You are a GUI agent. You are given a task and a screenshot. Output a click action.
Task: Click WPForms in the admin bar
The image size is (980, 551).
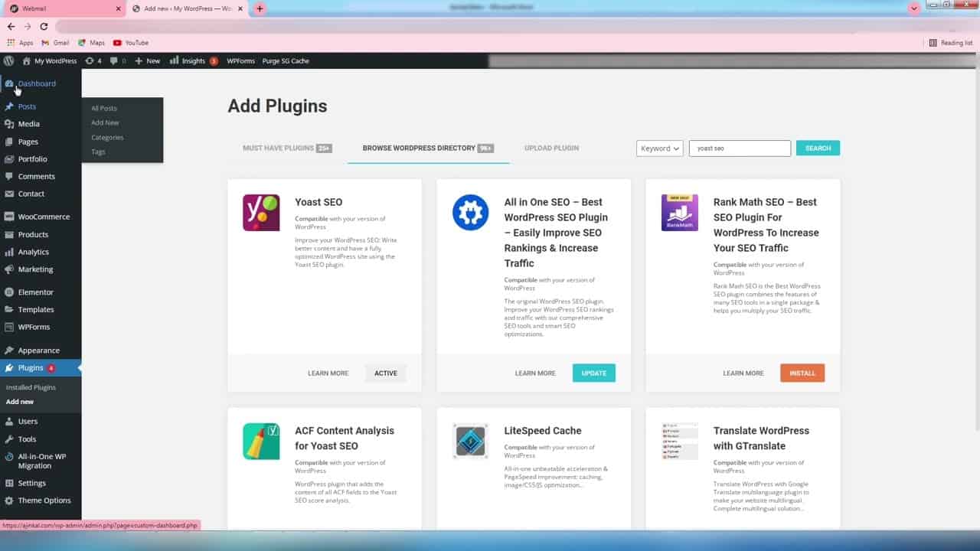pyautogui.click(x=240, y=60)
